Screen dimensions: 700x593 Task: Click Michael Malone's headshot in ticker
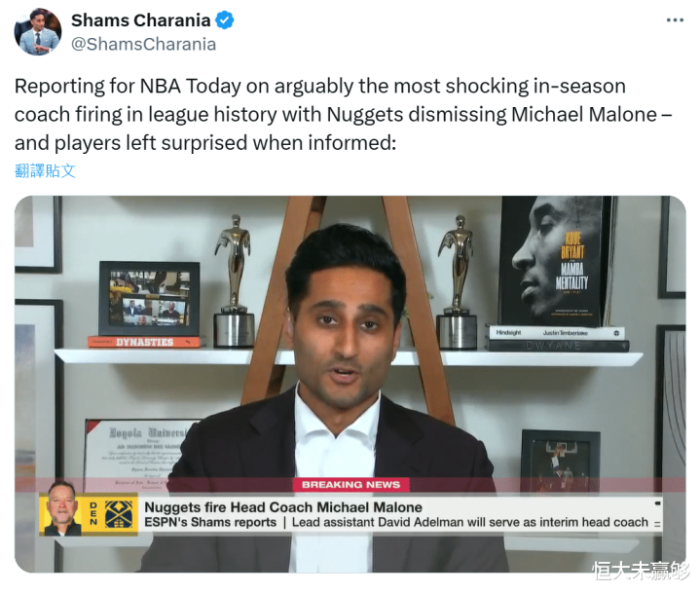pyautogui.click(x=62, y=508)
